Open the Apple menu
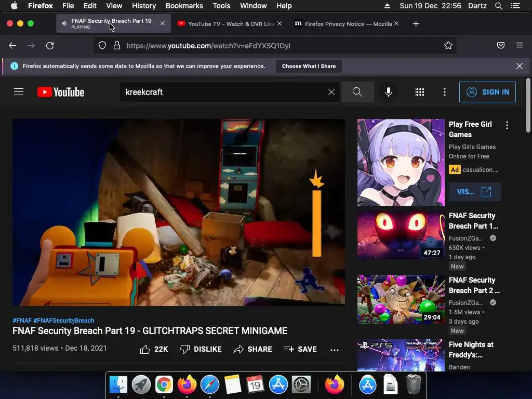The width and height of the screenshot is (532, 399). coord(14,6)
